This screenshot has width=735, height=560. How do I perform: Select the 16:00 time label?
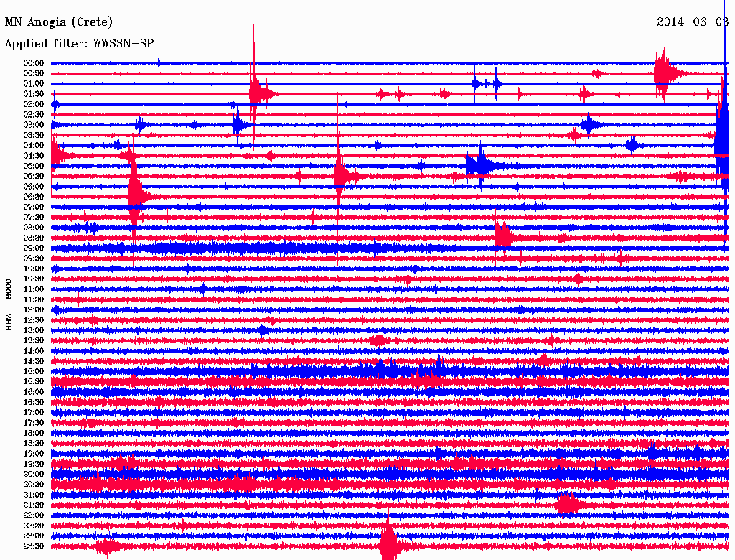tap(34, 392)
